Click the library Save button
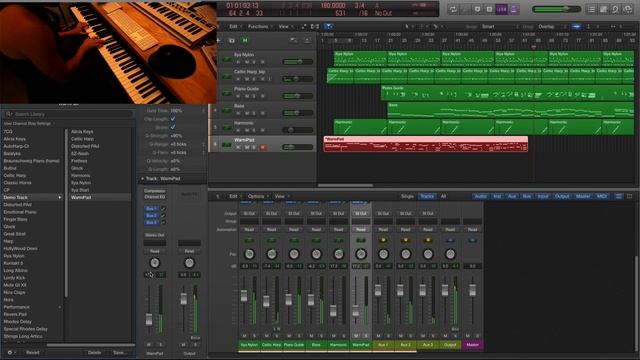 pyautogui.click(x=120, y=352)
